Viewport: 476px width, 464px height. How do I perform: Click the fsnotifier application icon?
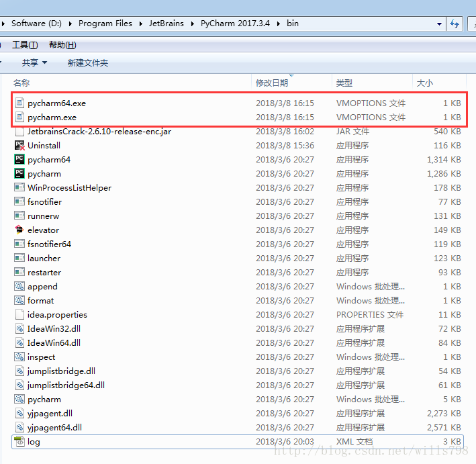tap(19, 201)
